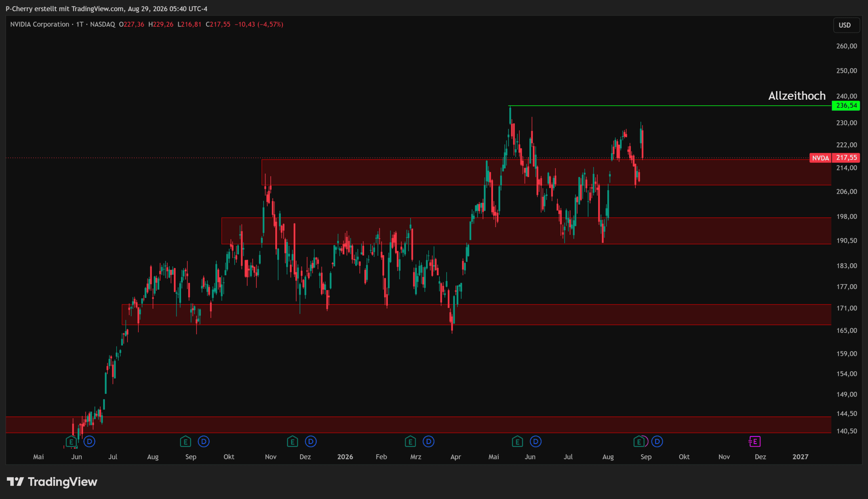
Task: Click the high value H229,26
Action: pos(161,24)
